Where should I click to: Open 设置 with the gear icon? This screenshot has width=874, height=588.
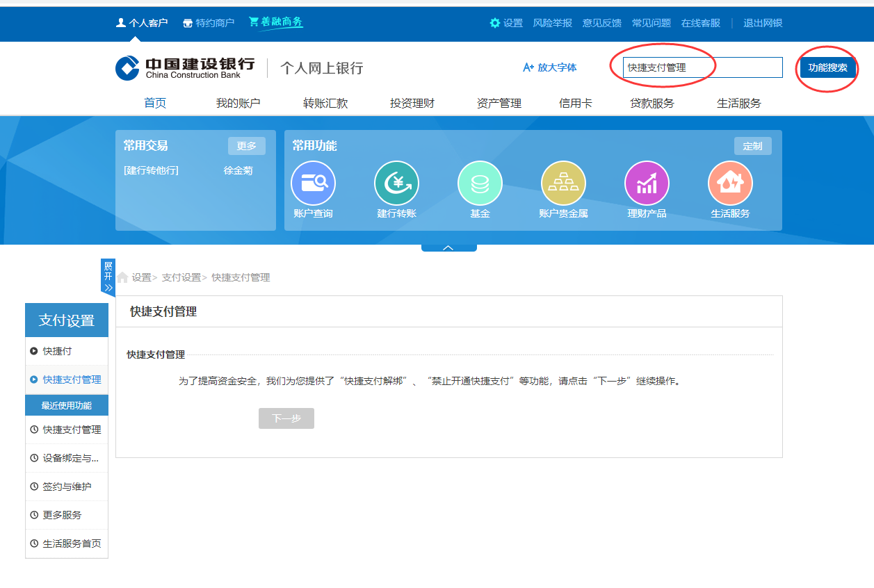506,23
